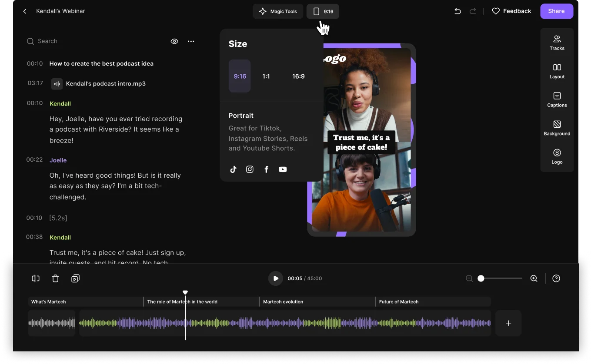The height and width of the screenshot is (364, 591).
Task: Open the Logo panel
Action: click(557, 156)
